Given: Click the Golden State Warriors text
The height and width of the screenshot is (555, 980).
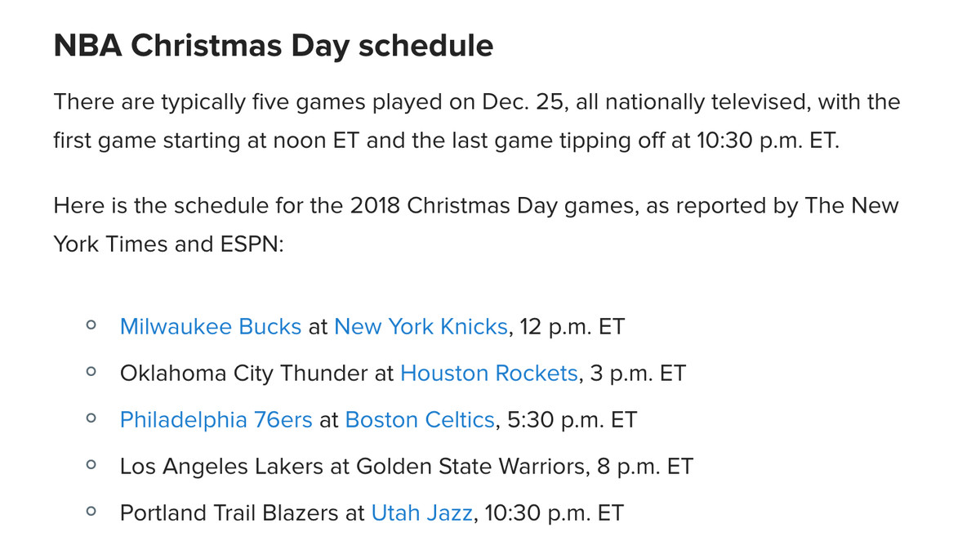Looking at the screenshot, I should pos(470,467).
